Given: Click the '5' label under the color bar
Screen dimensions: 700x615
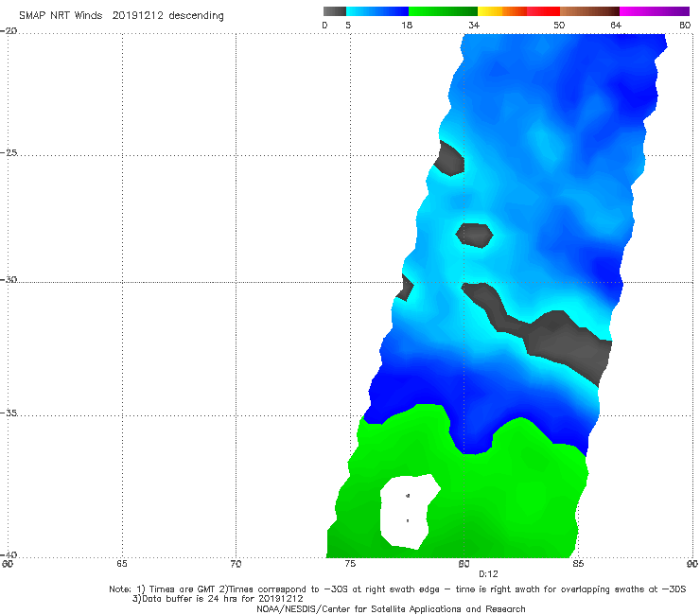Looking at the screenshot, I should click(x=348, y=25).
